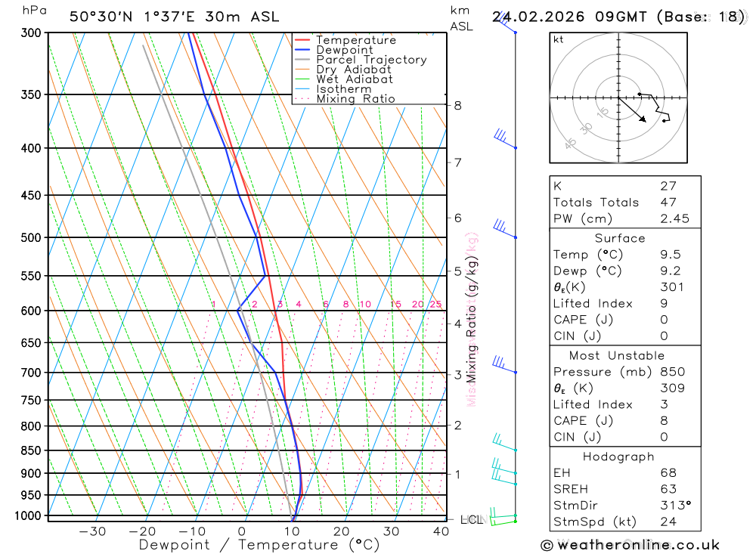Click the 700 hPa wind barb
756x554 pixels.
(504, 364)
